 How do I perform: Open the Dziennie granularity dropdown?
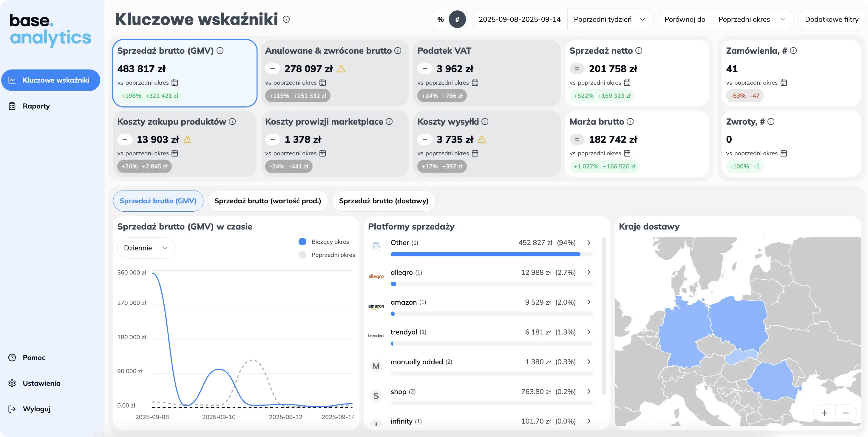[x=146, y=248]
